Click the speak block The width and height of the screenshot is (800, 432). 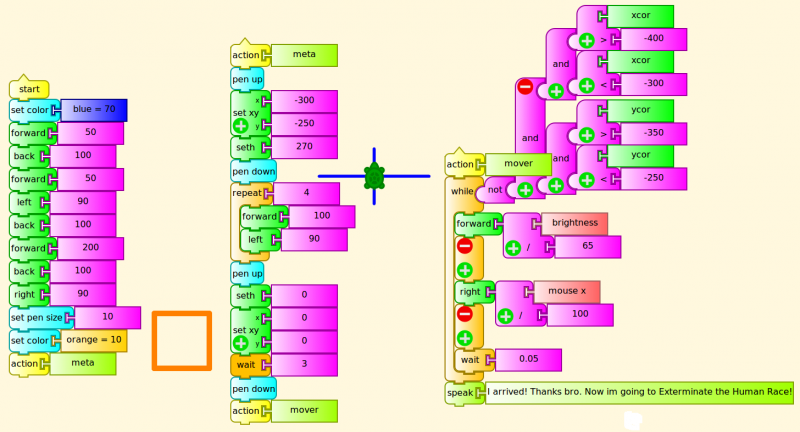(x=463, y=393)
